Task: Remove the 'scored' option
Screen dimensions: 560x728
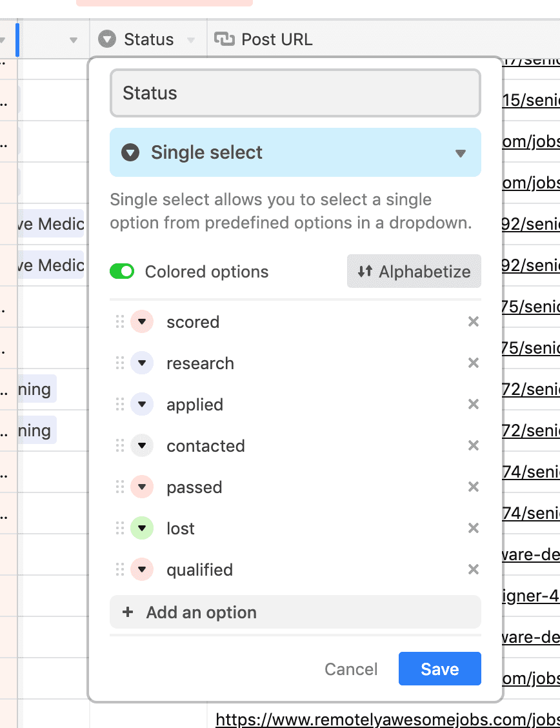Action: 474,322
